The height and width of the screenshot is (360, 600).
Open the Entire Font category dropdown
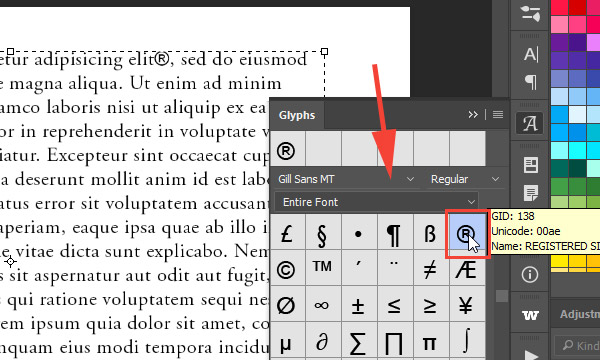tap(377, 202)
